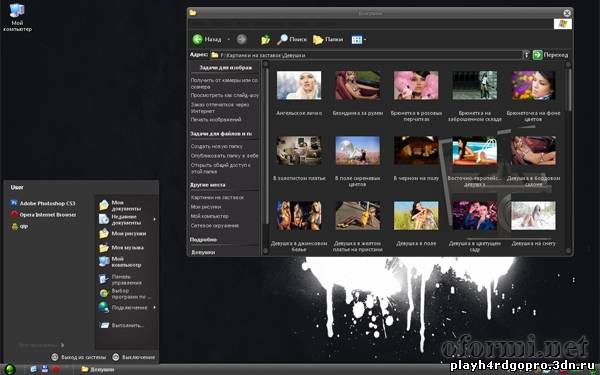Click the green alien Start button
The image size is (600, 375).
click(10, 369)
